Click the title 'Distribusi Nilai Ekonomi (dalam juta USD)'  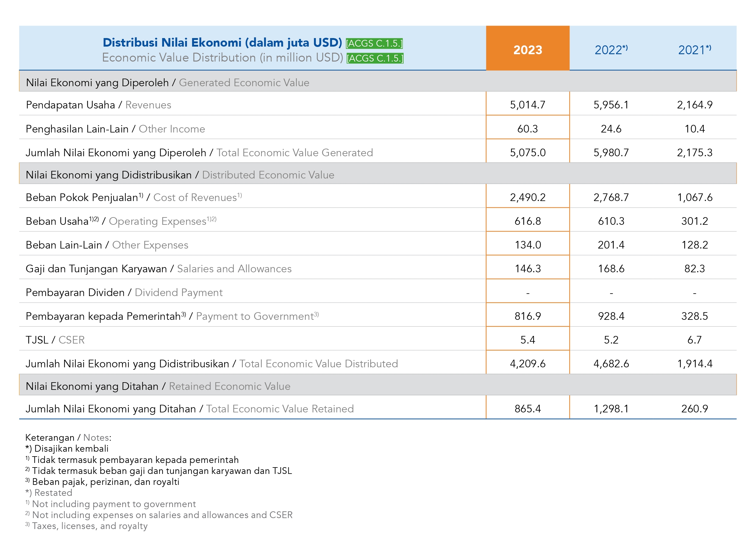tap(222, 43)
